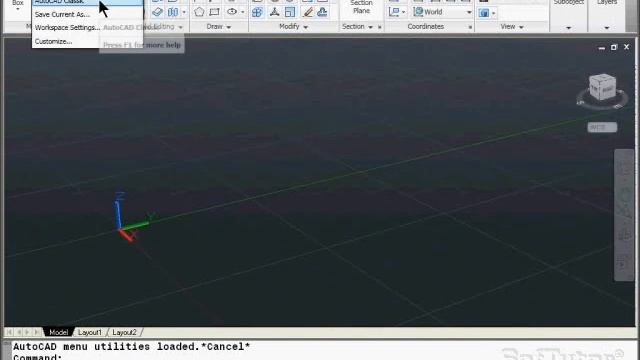Open the Subobject panel dropdown arrow
640x360 pixels.
(x=569, y=28)
